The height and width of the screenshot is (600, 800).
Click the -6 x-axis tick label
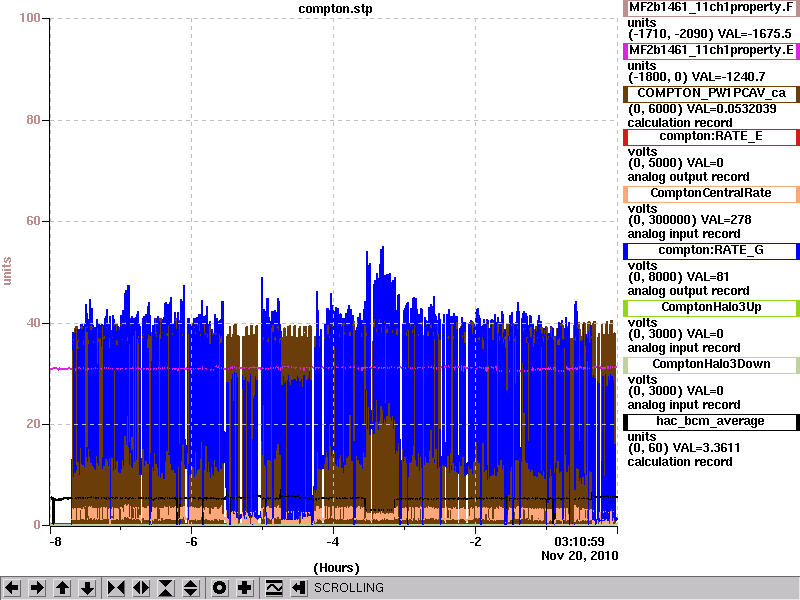191,542
